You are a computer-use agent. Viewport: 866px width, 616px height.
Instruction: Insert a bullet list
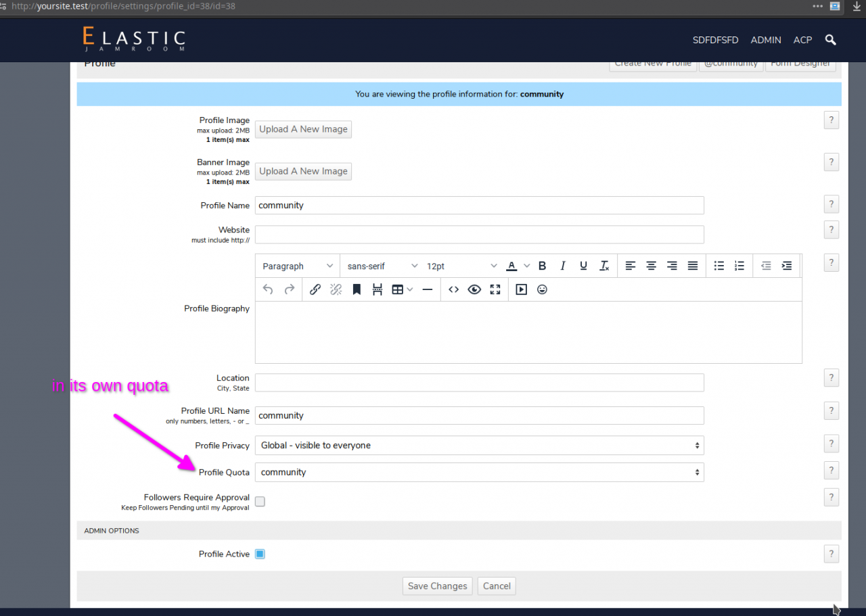click(x=719, y=266)
